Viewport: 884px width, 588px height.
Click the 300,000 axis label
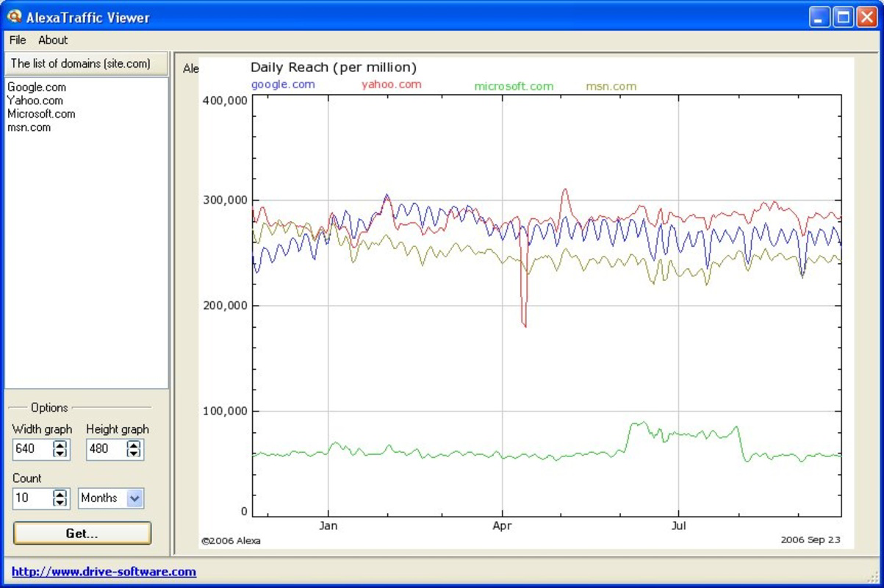pyautogui.click(x=224, y=201)
